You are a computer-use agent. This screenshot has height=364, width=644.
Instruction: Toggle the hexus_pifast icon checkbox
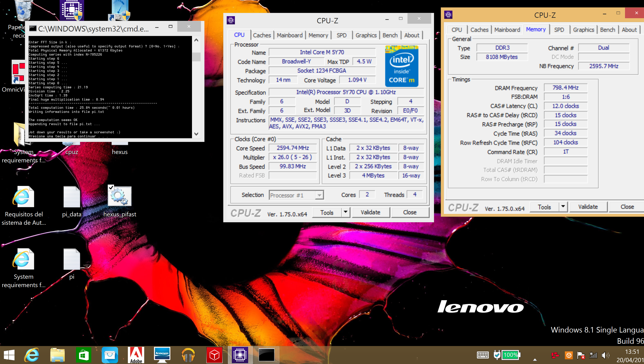(x=111, y=187)
